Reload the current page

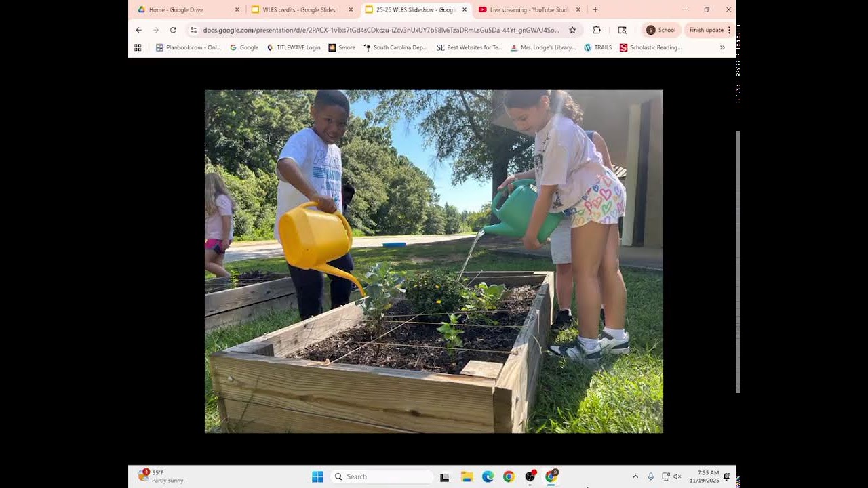tap(173, 30)
